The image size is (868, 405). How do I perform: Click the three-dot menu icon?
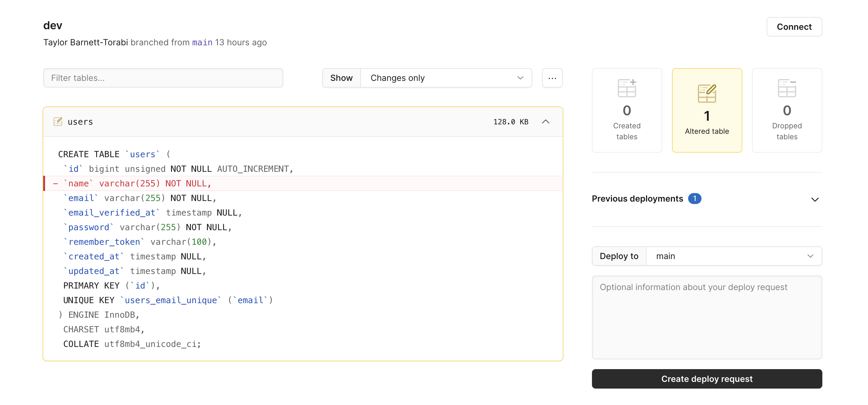tap(553, 78)
